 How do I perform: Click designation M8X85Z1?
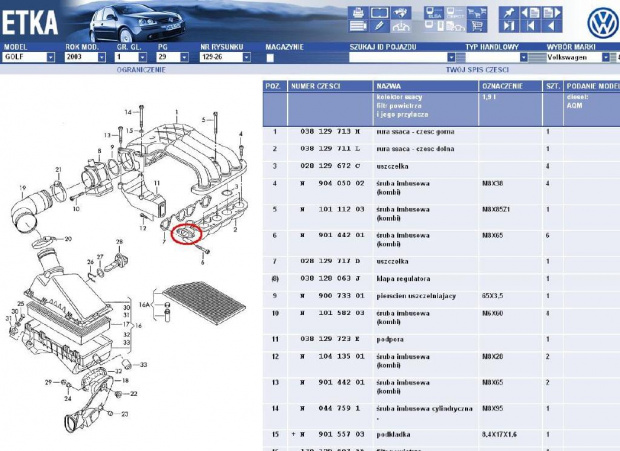click(x=496, y=209)
